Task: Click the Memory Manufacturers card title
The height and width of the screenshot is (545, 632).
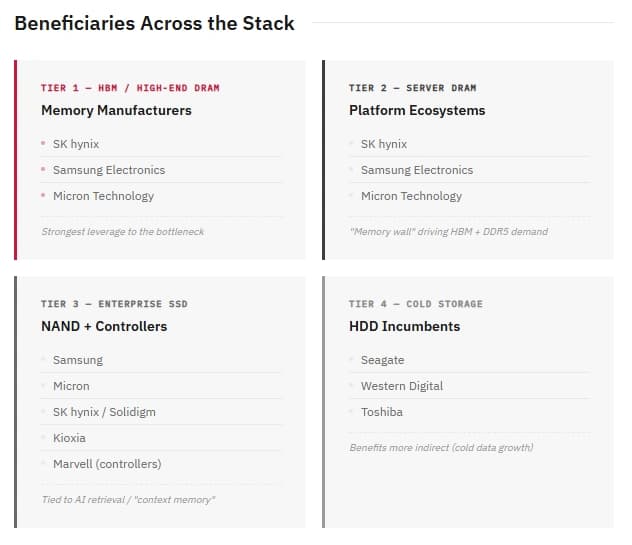Action: [116, 110]
